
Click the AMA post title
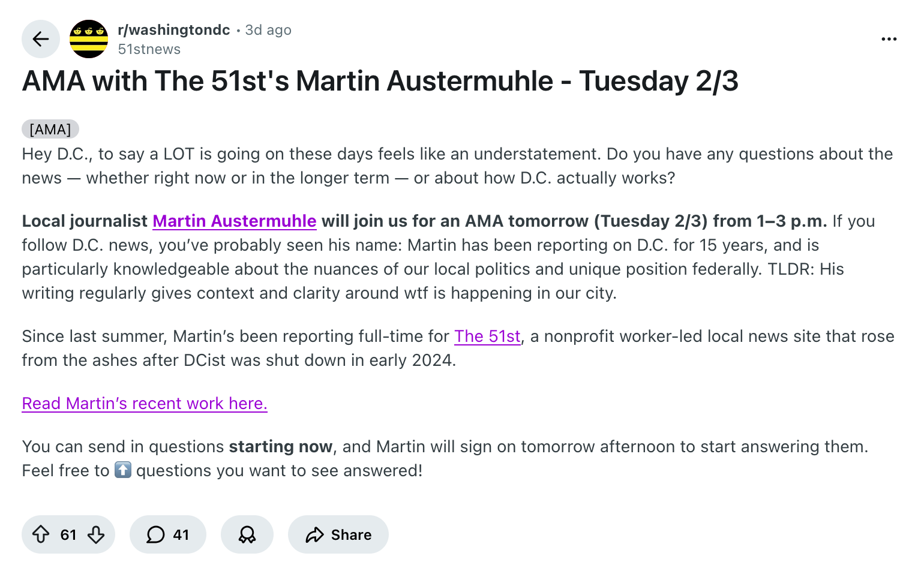(380, 81)
